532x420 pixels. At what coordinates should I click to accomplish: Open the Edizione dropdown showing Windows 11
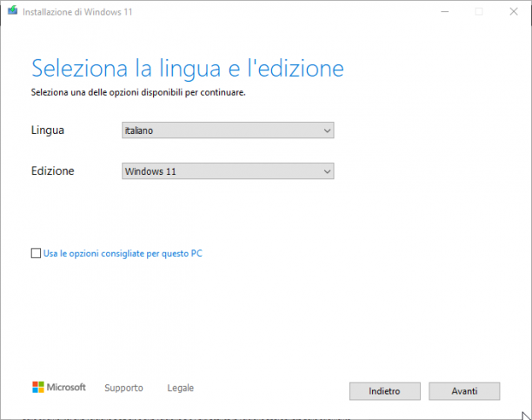point(228,171)
